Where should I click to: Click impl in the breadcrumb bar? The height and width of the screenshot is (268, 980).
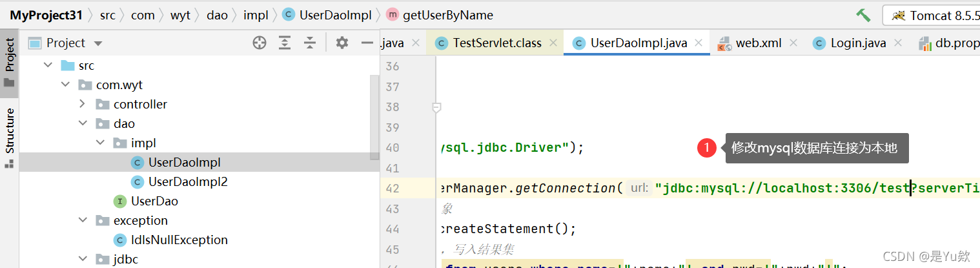point(256,15)
